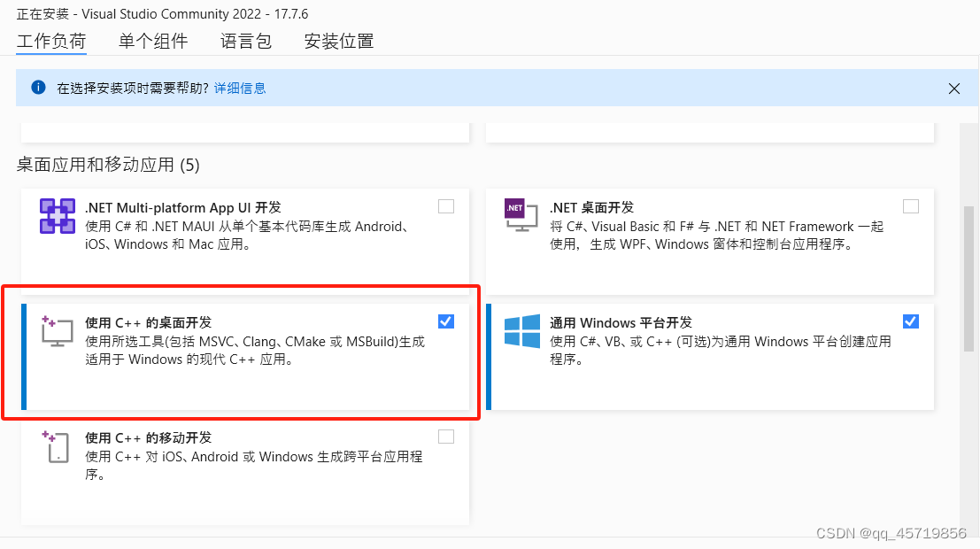Select the 使用 C++ 的移动开发 title
This screenshot has width=980, height=549.
pyautogui.click(x=148, y=437)
